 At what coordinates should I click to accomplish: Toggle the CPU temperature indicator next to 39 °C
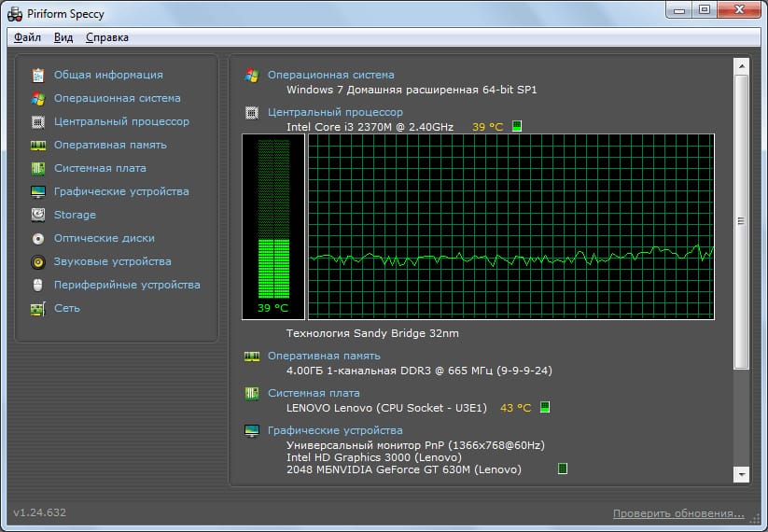(517, 127)
